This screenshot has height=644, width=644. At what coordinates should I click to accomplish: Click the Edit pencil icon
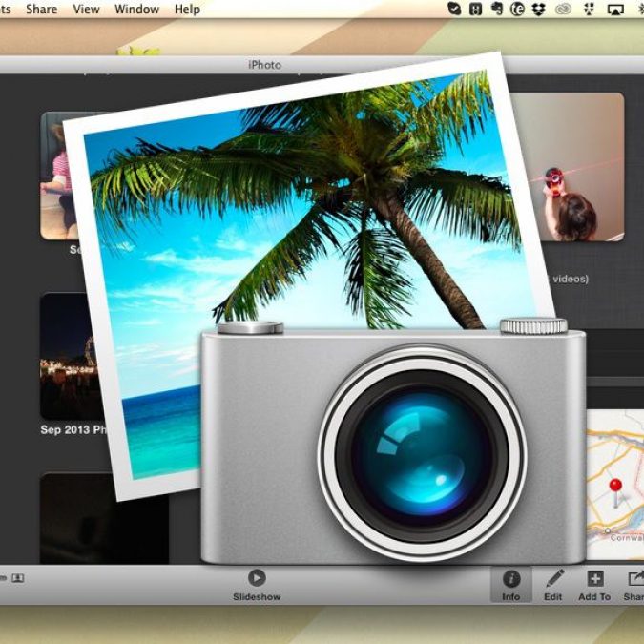pyautogui.click(x=553, y=579)
